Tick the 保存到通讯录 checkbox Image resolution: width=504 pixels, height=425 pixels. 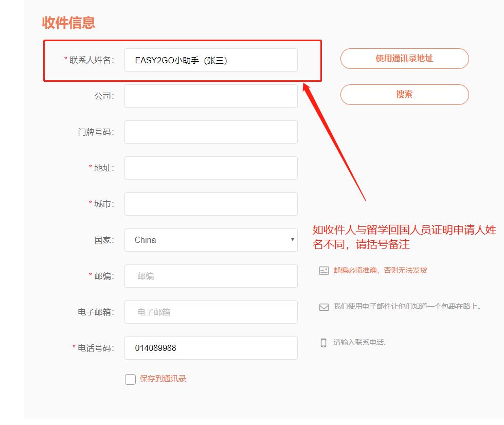tap(130, 379)
